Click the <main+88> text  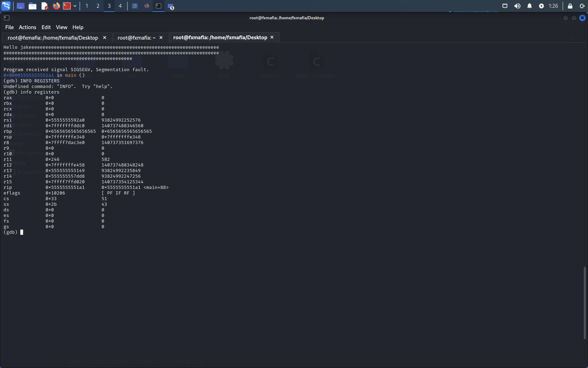[156, 187]
